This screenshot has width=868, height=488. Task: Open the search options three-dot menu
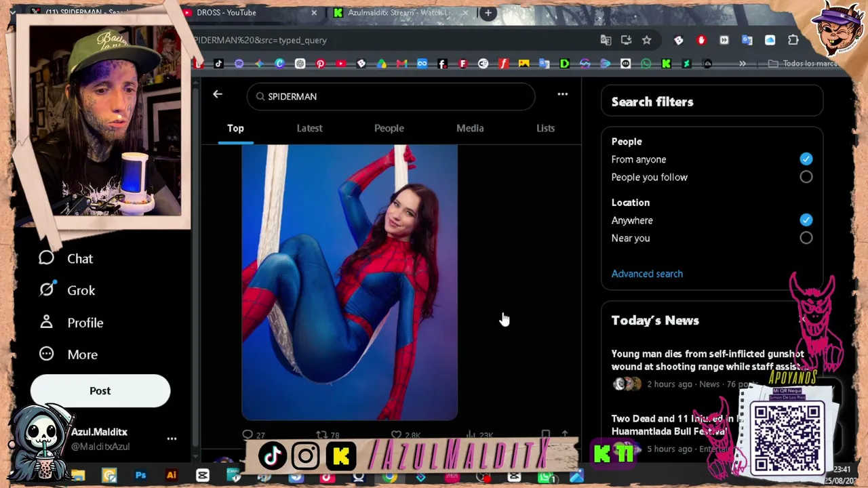pyautogui.click(x=562, y=94)
